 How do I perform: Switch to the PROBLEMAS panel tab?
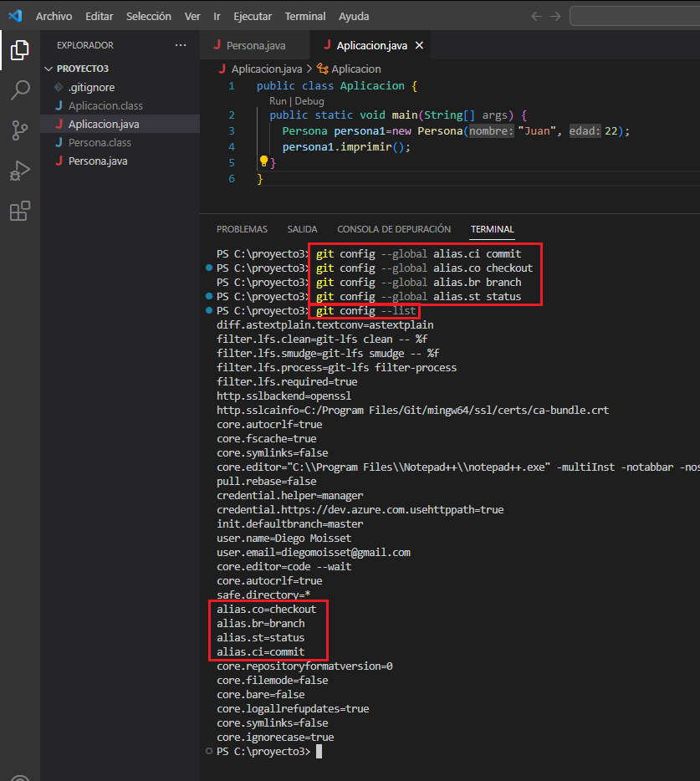(242, 229)
